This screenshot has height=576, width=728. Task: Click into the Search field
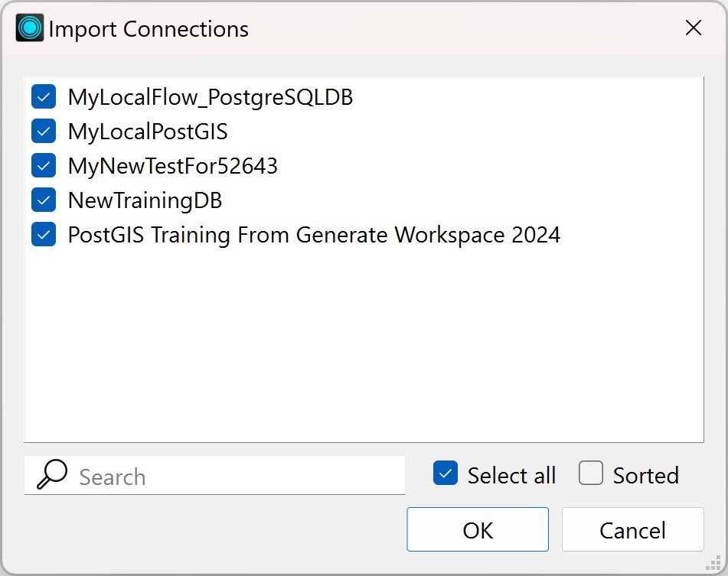click(215, 475)
